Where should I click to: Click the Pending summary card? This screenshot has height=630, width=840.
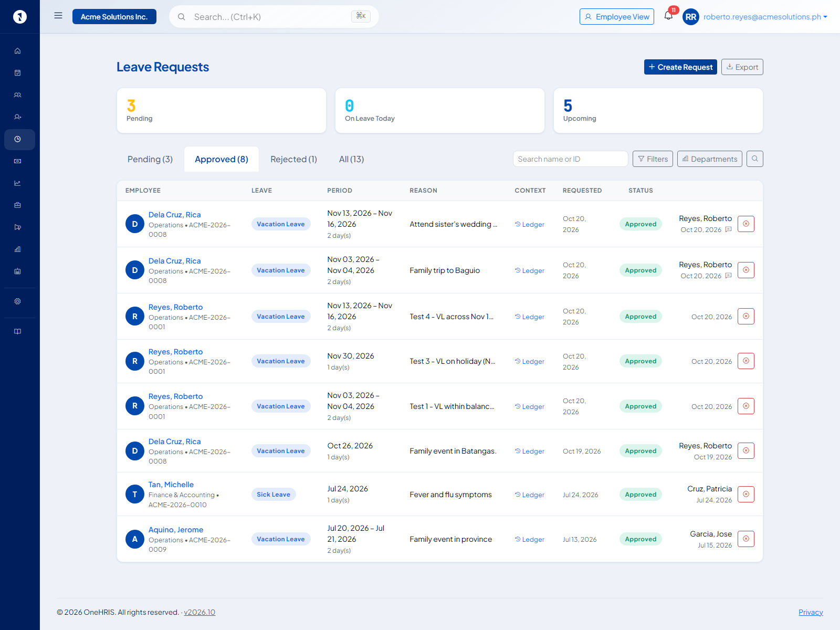222,111
